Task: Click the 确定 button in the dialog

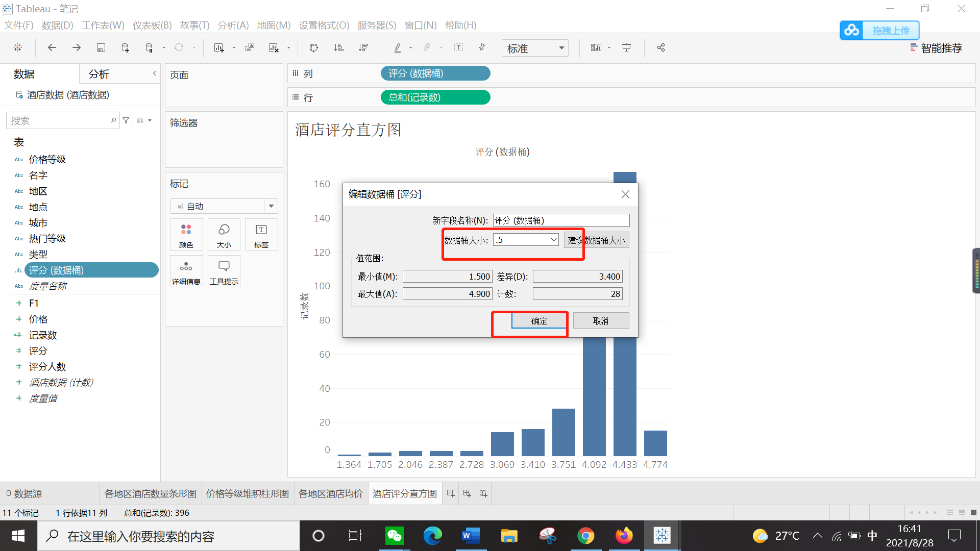Action: [x=539, y=321]
